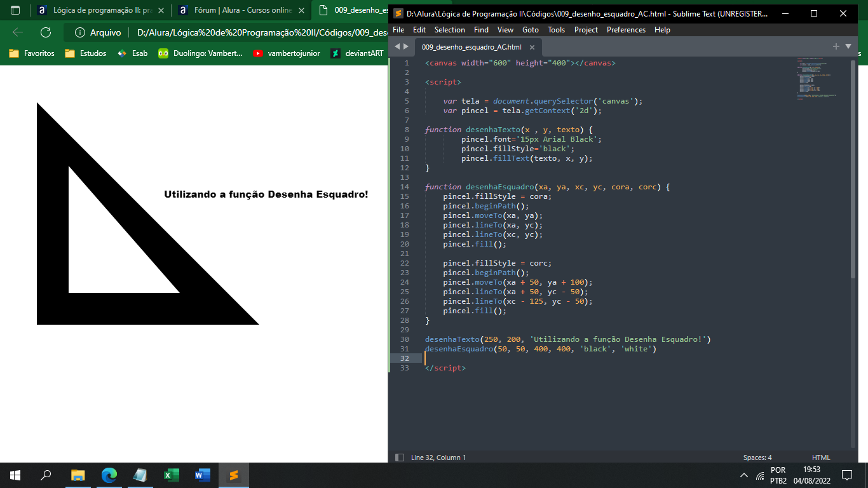The image size is (868, 488).
Task: Open Microsoft Edge from the taskbar
Action: pyautogui.click(x=109, y=475)
